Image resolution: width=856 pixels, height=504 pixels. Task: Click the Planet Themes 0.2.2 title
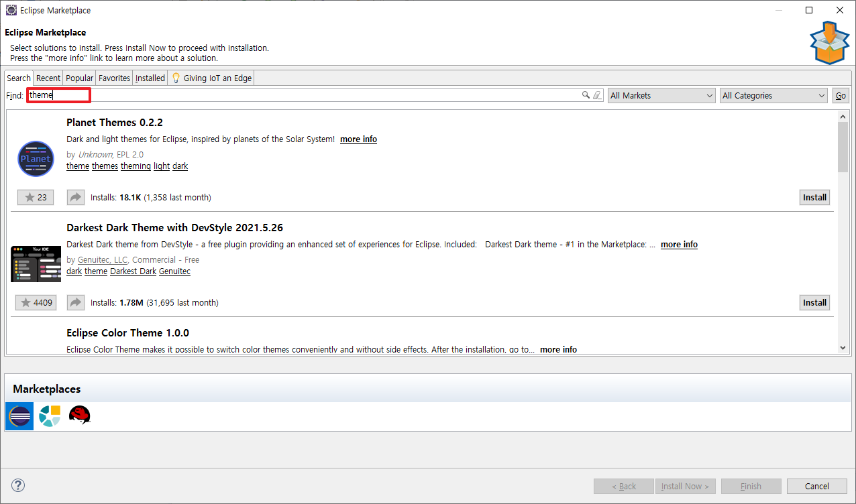pyautogui.click(x=115, y=123)
